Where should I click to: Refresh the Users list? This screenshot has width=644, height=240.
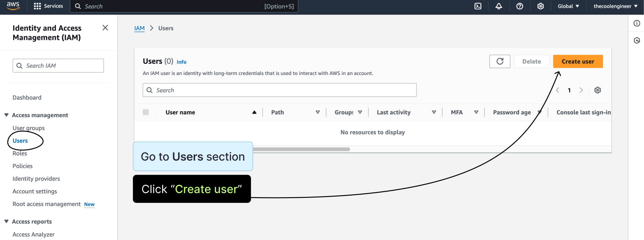coord(500,61)
